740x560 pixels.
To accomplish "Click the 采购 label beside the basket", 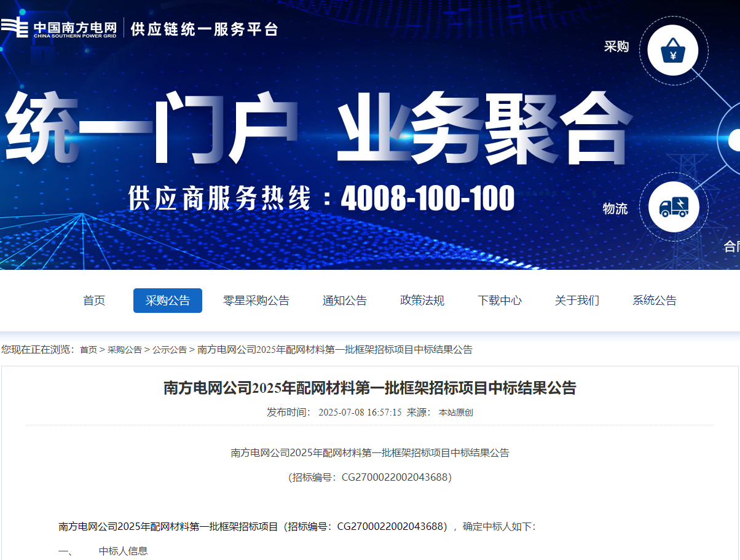I will [x=616, y=47].
